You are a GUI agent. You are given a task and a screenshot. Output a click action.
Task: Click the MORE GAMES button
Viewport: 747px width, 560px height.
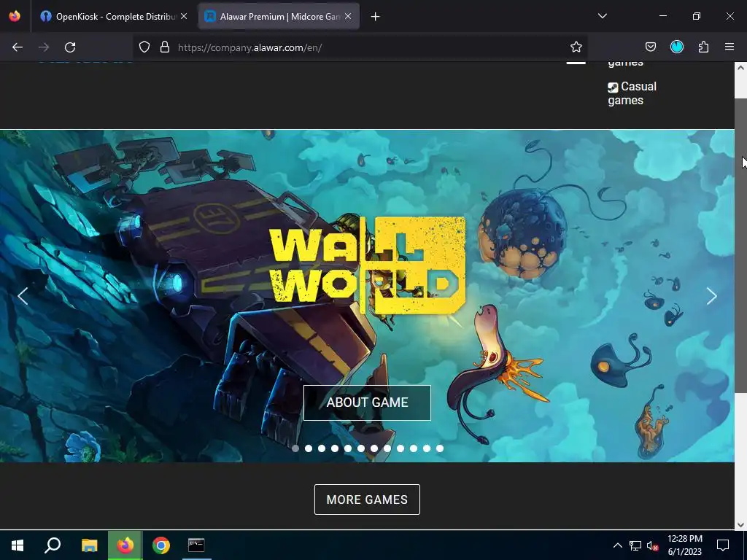pyautogui.click(x=368, y=499)
